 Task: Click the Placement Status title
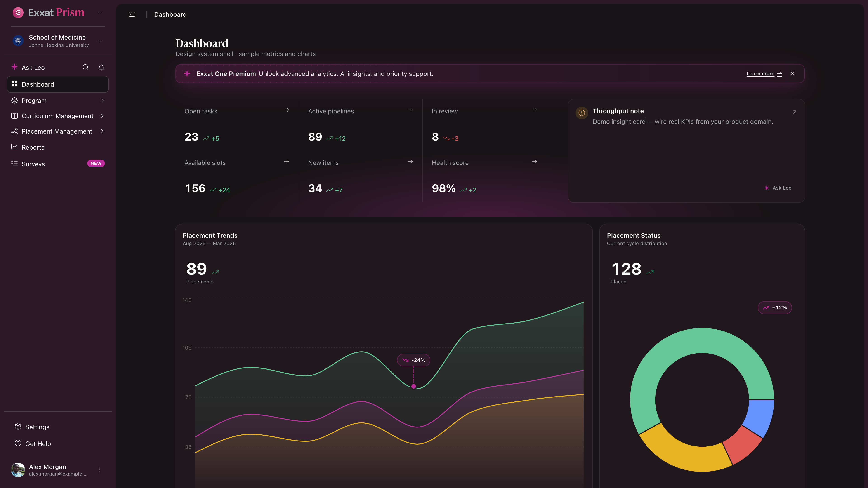tap(633, 235)
